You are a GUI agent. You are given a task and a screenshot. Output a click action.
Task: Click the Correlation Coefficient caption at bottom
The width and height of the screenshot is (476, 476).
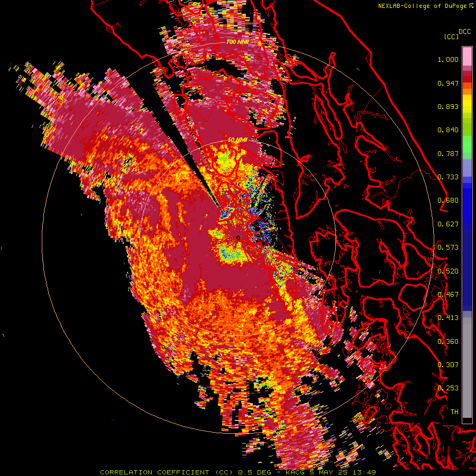238,472
